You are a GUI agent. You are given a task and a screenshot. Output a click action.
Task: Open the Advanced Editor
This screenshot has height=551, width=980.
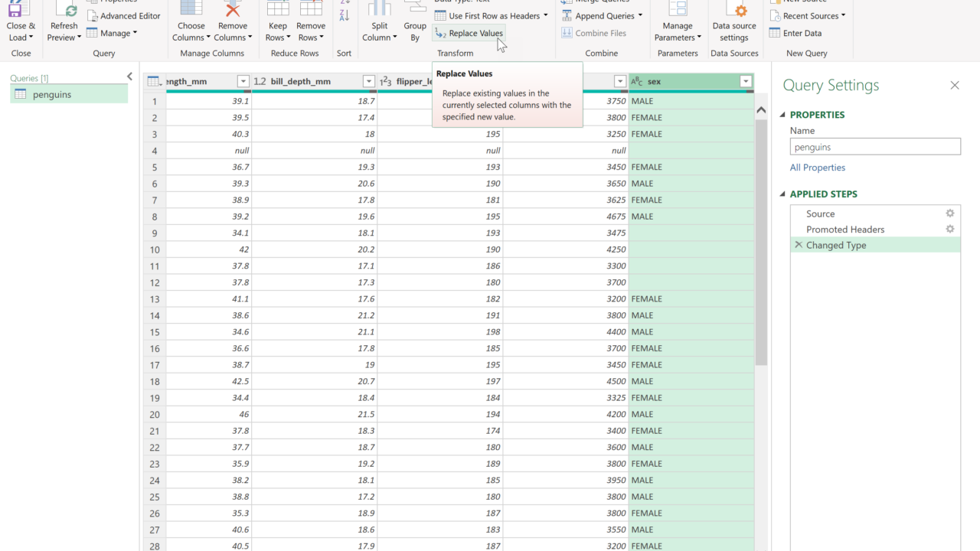pos(124,16)
